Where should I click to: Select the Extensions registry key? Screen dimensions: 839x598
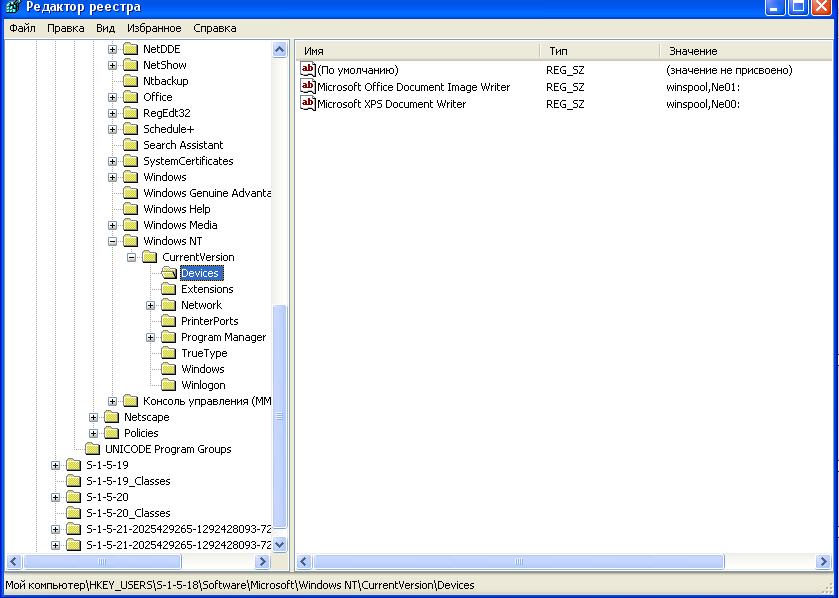206,289
